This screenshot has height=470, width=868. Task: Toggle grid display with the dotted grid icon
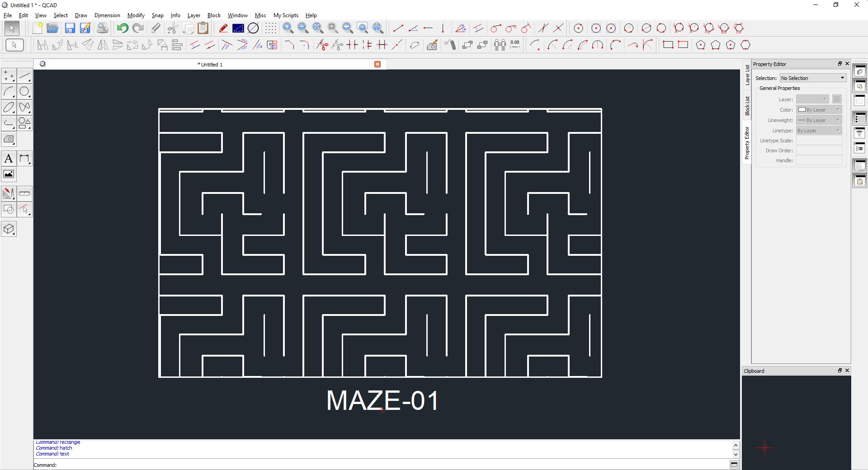[x=270, y=28]
